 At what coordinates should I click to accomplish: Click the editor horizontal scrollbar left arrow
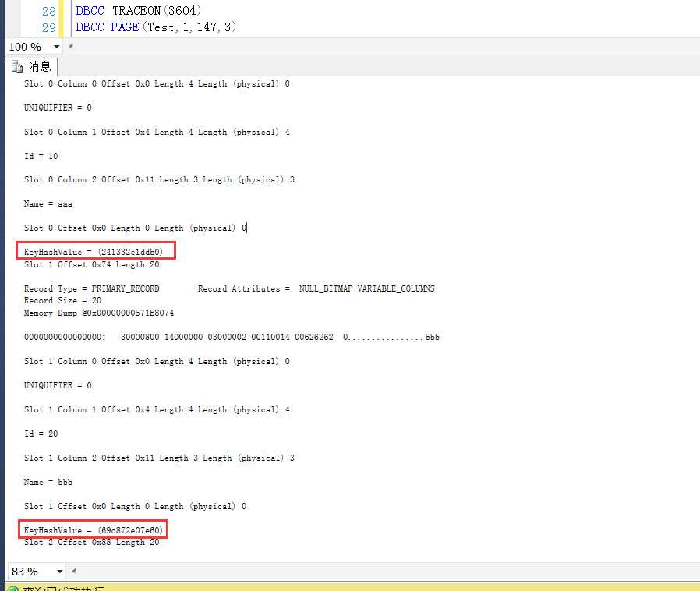coord(71,46)
